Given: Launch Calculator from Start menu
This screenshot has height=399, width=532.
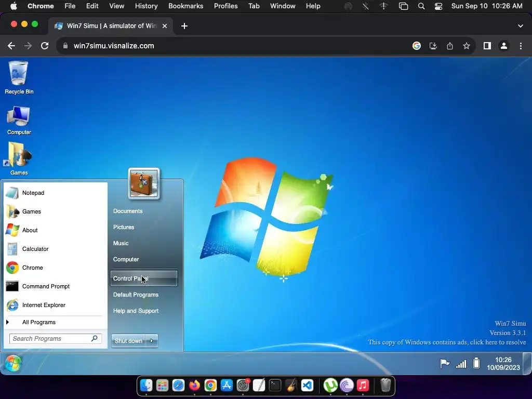Looking at the screenshot, I should [54, 249].
